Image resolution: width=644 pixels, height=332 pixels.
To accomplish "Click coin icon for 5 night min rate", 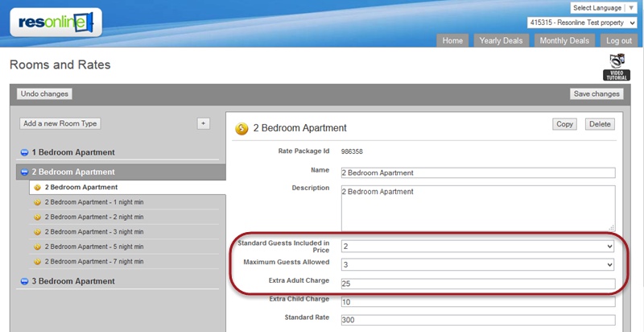I will (x=37, y=247).
